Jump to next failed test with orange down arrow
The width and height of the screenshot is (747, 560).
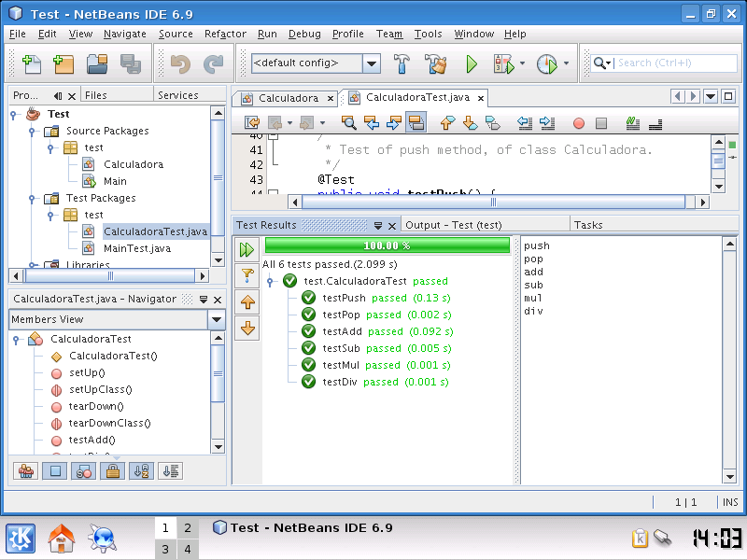point(246,327)
